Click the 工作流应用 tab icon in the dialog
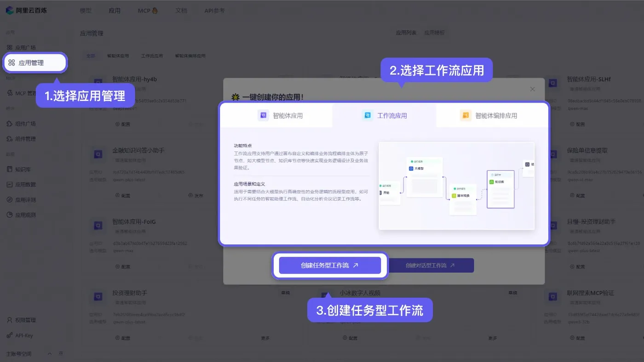This screenshot has height=362, width=644. click(x=368, y=116)
